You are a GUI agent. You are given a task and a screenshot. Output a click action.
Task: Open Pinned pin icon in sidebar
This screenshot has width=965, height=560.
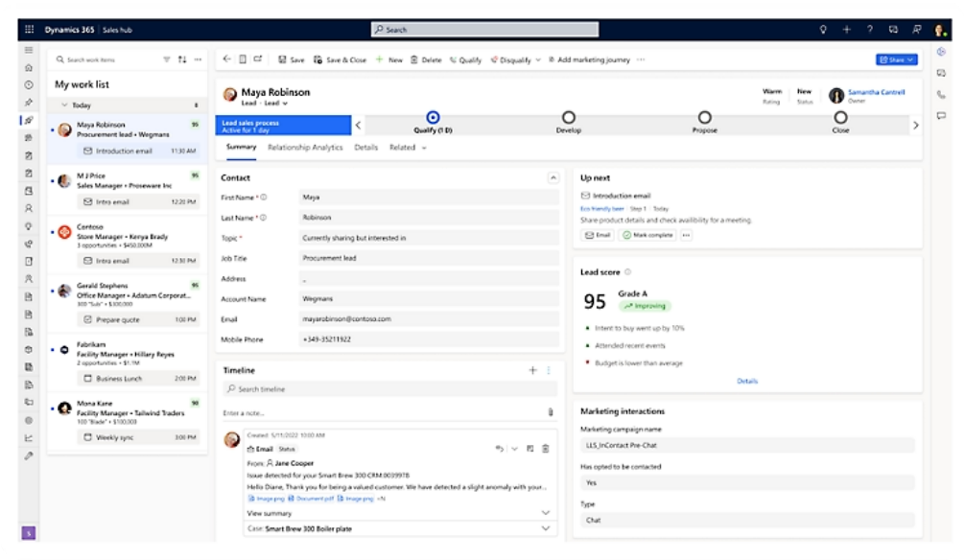pos(29,103)
